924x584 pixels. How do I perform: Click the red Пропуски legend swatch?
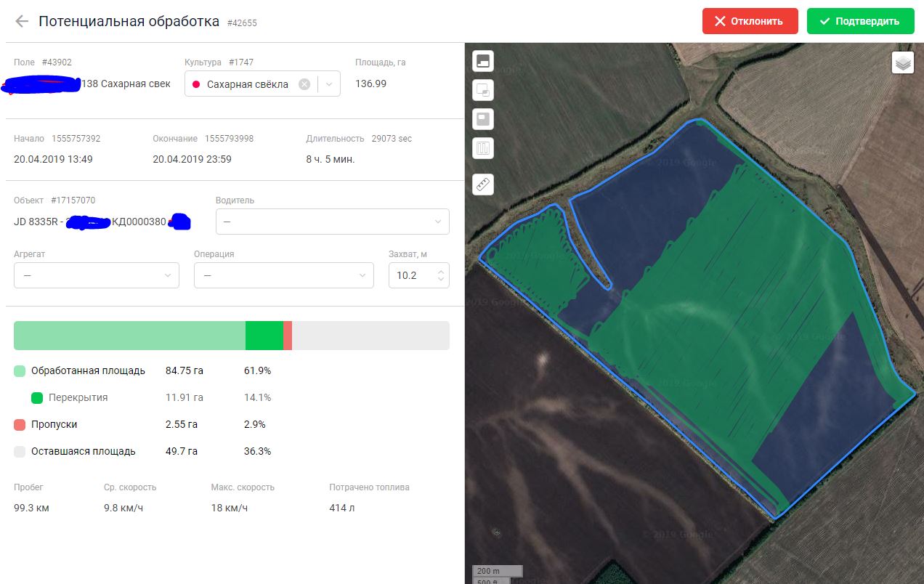20,425
